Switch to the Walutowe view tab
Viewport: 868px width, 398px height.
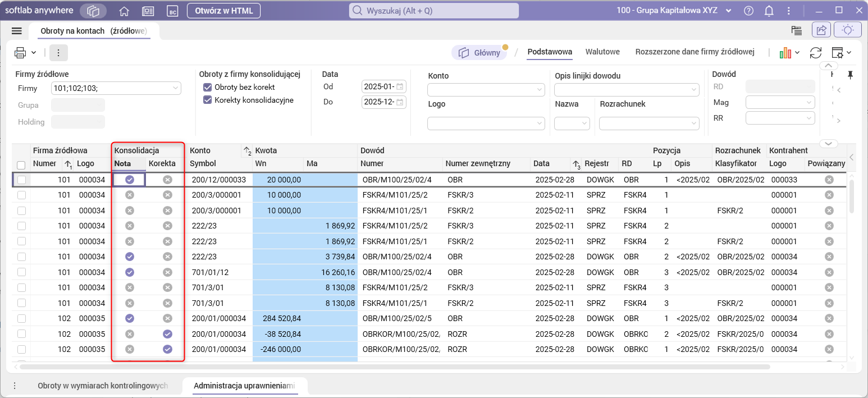[x=602, y=52]
